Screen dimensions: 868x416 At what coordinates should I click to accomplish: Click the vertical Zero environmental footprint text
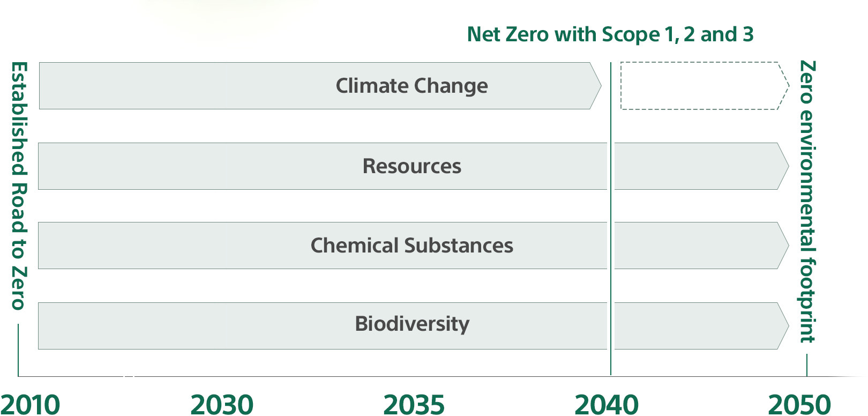coord(807,201)
